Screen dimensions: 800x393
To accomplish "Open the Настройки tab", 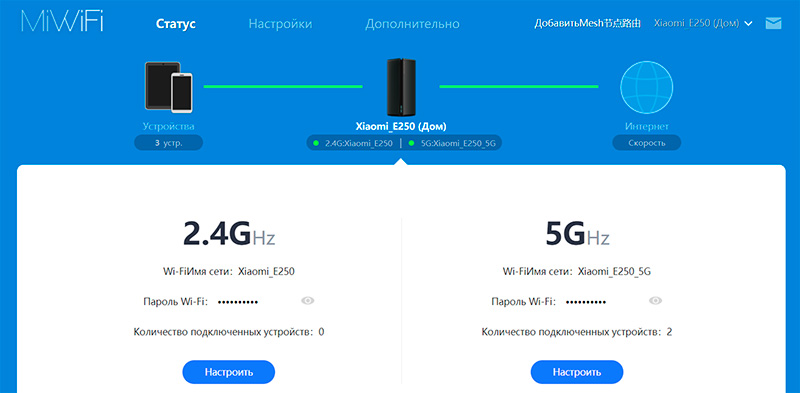I will point(280,24).
